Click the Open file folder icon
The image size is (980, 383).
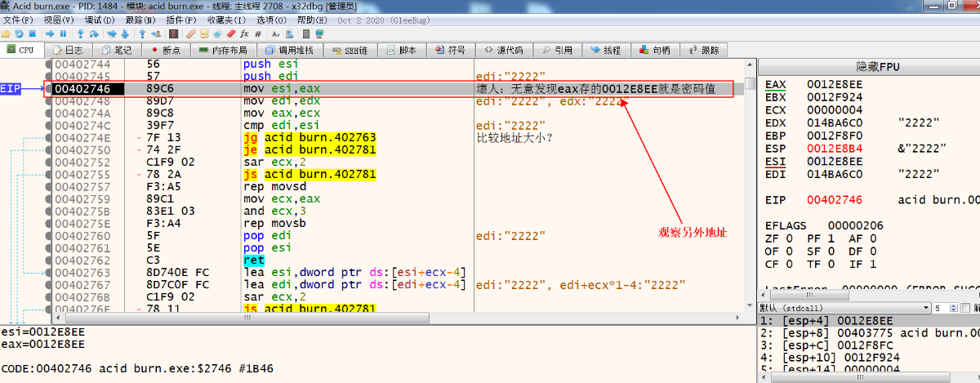coord(6,33)
